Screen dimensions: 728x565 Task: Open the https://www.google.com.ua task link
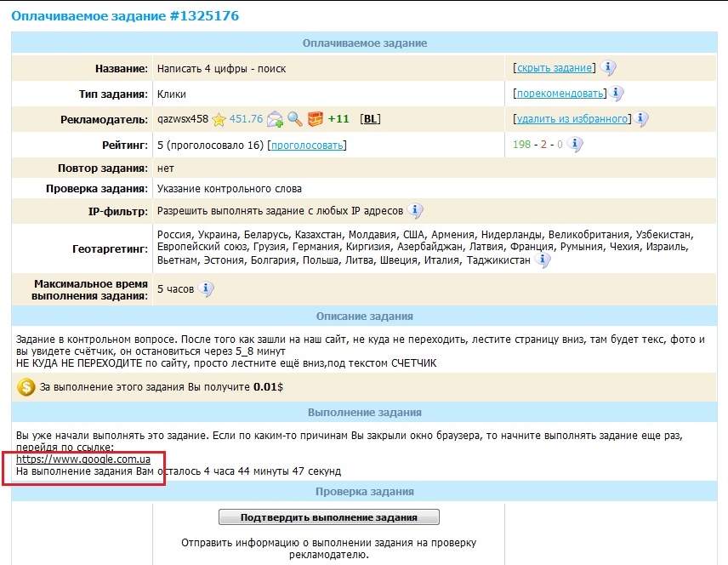[x=83, y=459]
